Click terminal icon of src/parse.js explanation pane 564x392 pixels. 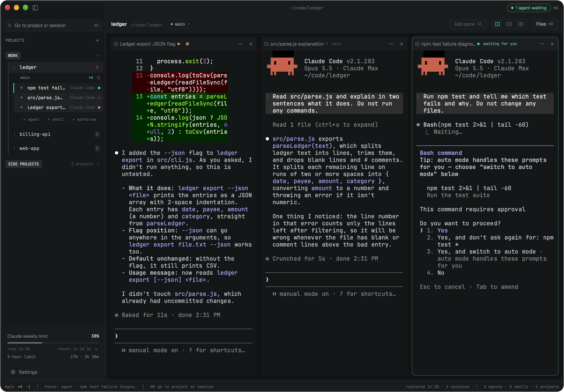coord(266,44)
